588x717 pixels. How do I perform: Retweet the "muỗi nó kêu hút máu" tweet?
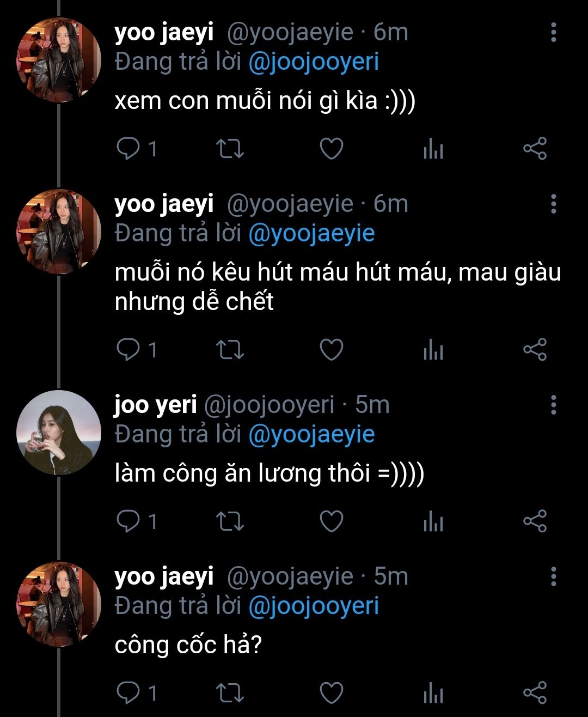pyautogui.click(x=230, y=350)
